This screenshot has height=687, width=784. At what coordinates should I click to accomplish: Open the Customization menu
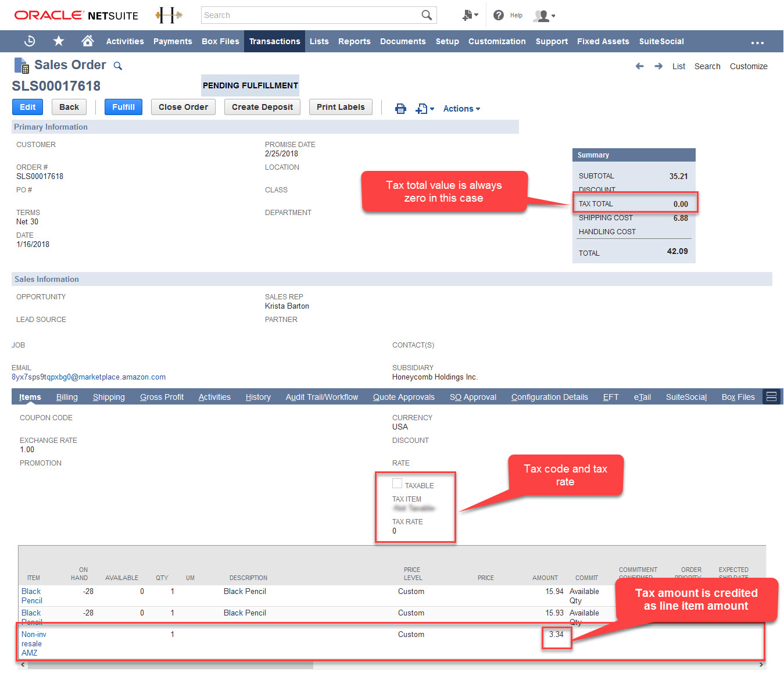click(x=497, y=41)
